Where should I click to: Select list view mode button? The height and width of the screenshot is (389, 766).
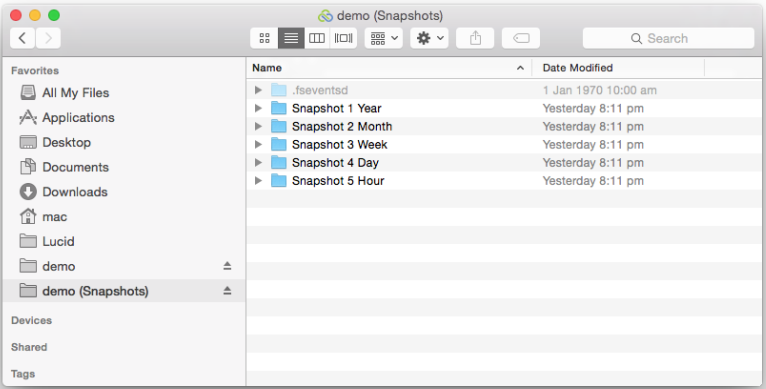coord(291,38)
